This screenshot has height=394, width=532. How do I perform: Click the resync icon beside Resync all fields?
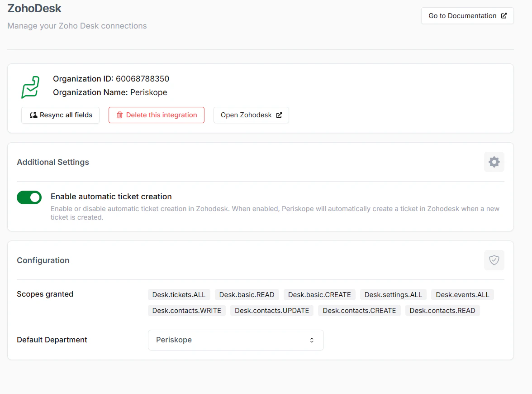point(33,115)
